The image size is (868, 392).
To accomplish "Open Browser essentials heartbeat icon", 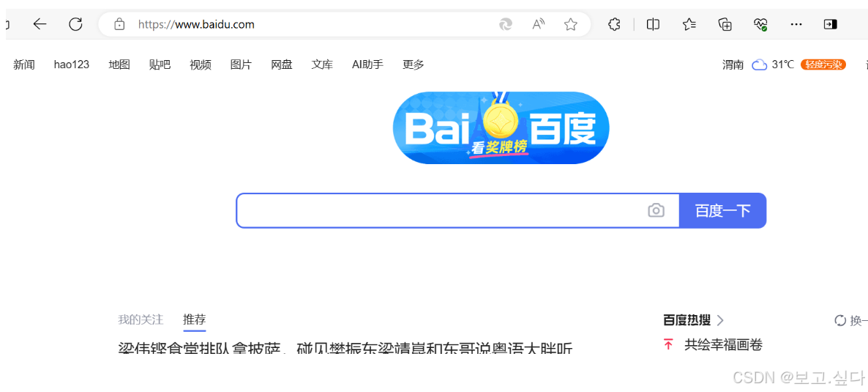I will coord(760,24).
